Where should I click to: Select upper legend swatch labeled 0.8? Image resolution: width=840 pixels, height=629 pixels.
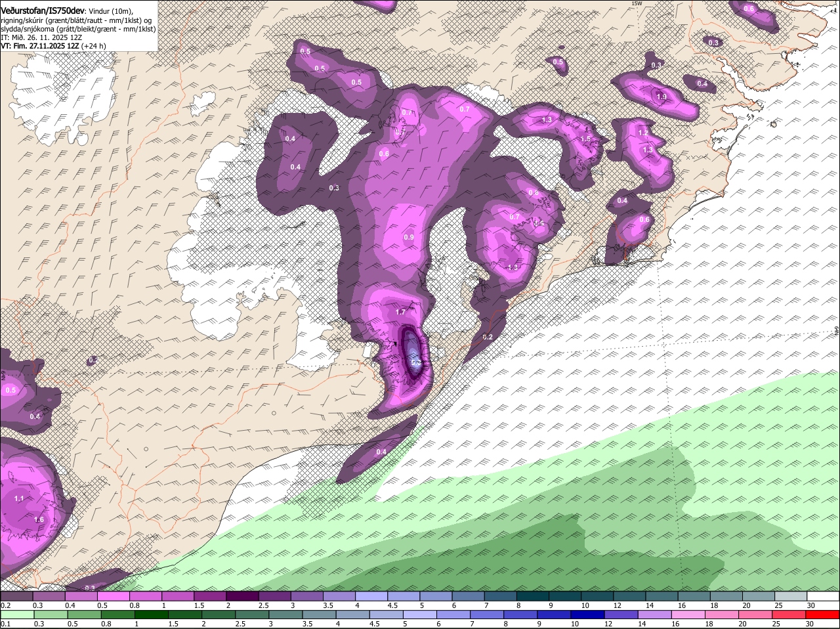pyautogui.click(x=145, y=596)
